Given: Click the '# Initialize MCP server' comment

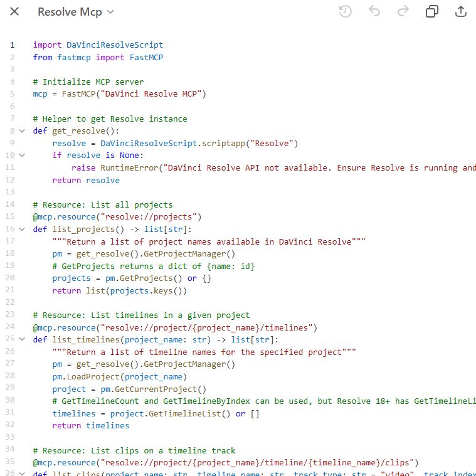Looking at the screenshot, I should (88, 82).
